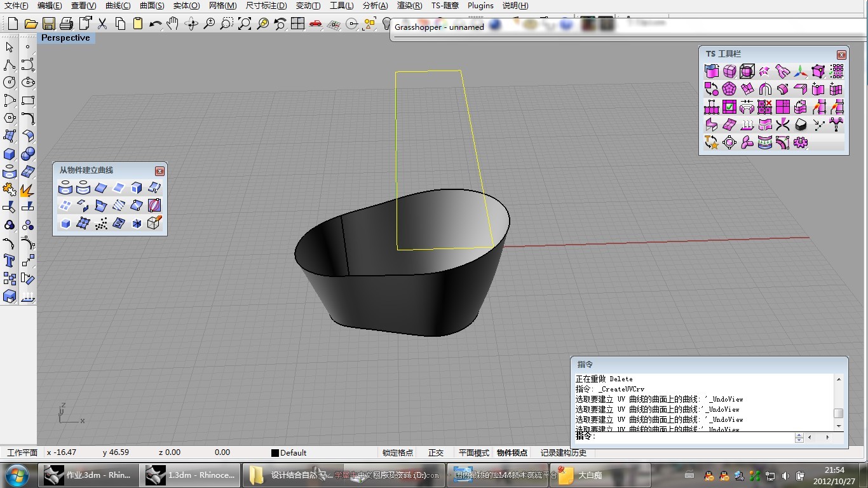Click the Paste clipboard icon
868x488 pixels.
[138, 24]
